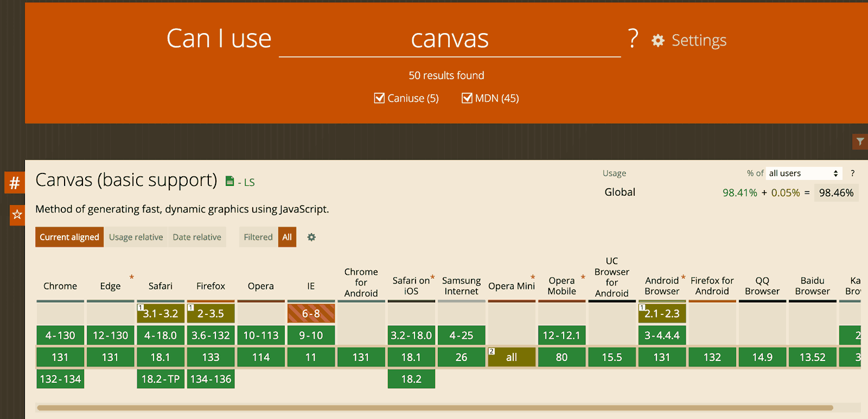This screenshot has width=868, height=419.
Task: Select IE version cell 11
Action: tap(311, 357)
